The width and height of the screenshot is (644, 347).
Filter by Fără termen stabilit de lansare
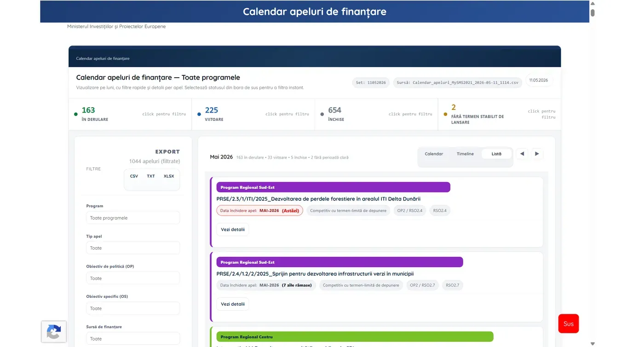pyautogui.click(x=500, y=114)
